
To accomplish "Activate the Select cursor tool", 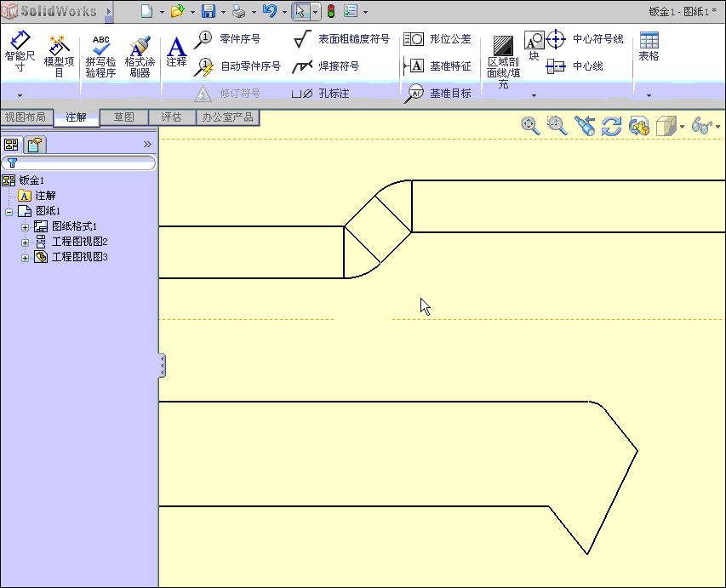I will tap(301, 11).
